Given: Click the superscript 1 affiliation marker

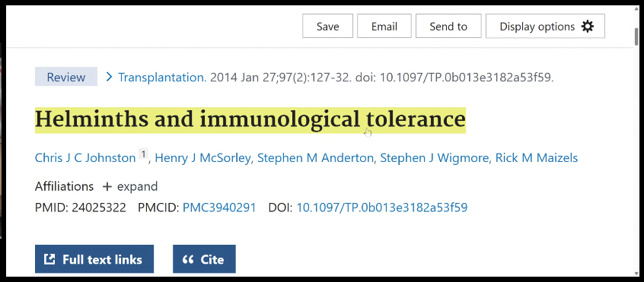Looking at the screenshot, I should 143,154.
